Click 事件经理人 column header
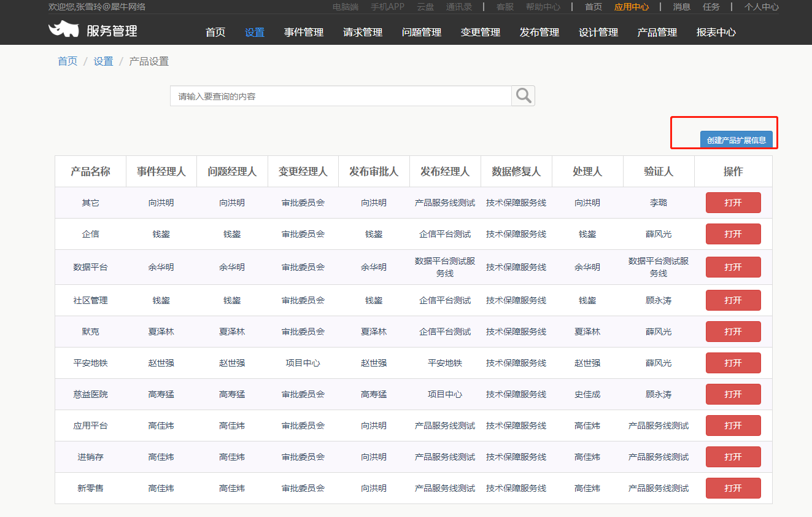This screenshot has width=812, height=517. (x=161, y=171)
